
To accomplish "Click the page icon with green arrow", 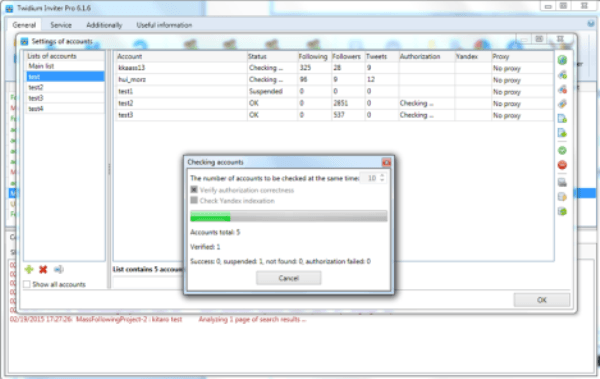I will coord(562,133).
